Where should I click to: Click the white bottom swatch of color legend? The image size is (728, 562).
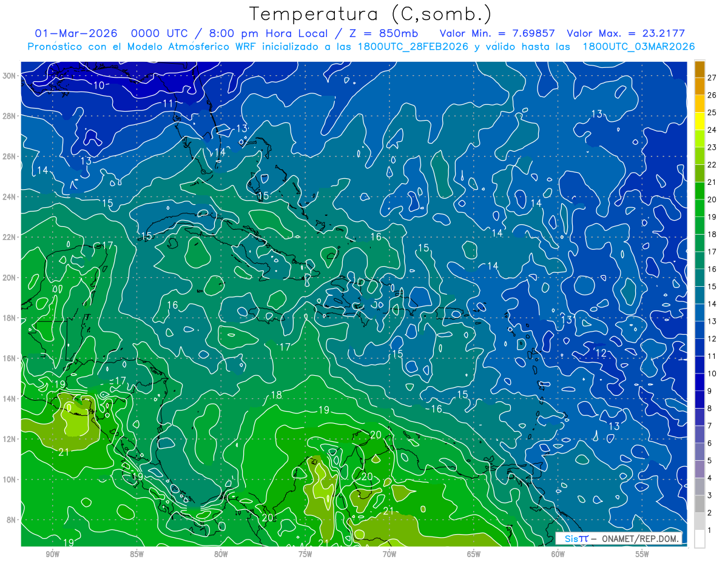[699, 538]
